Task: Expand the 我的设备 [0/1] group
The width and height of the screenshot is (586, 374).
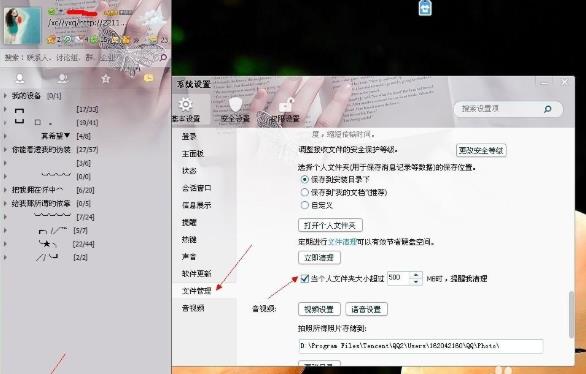Action: pos(5,96)
